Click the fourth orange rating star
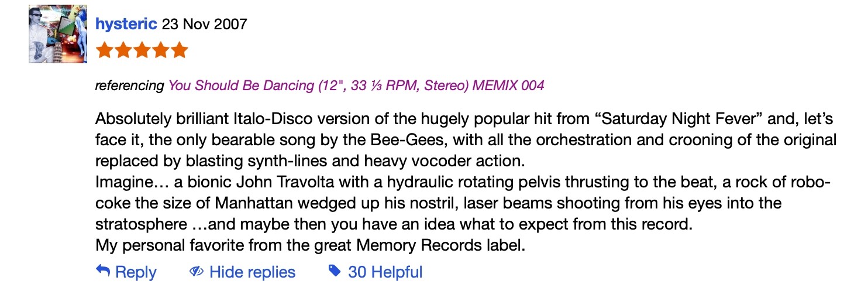 [x=160, y=50]
